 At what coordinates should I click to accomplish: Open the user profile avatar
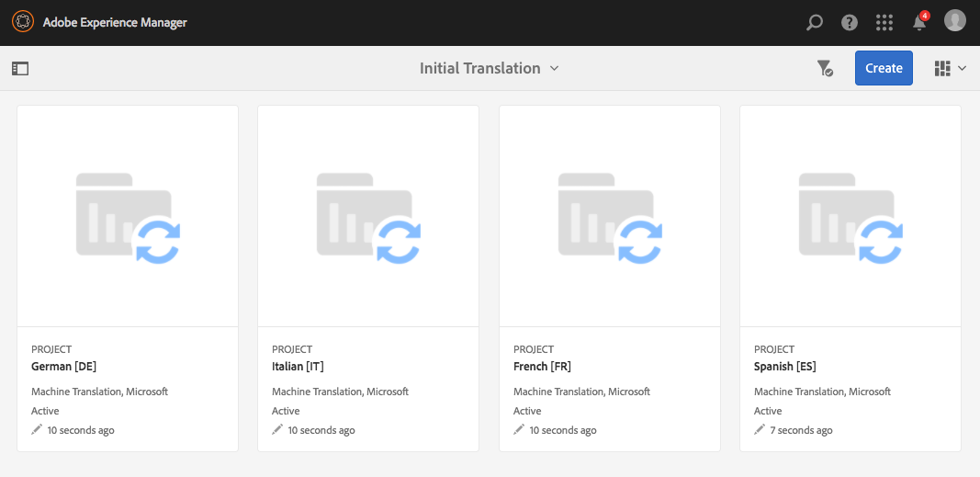click(x=955, y=20)
